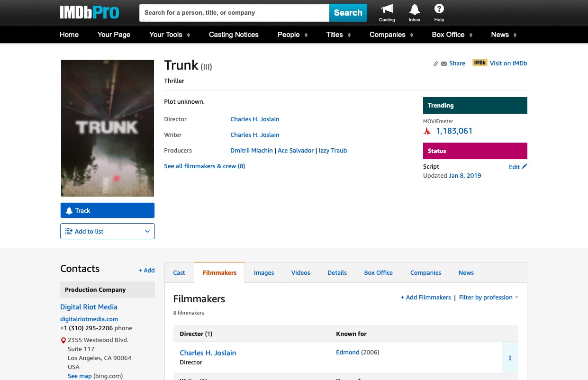The height and width of the screenshot is (380, 588).
Task: Open Your Page in the navigation bar
Action: click(114, 35)
